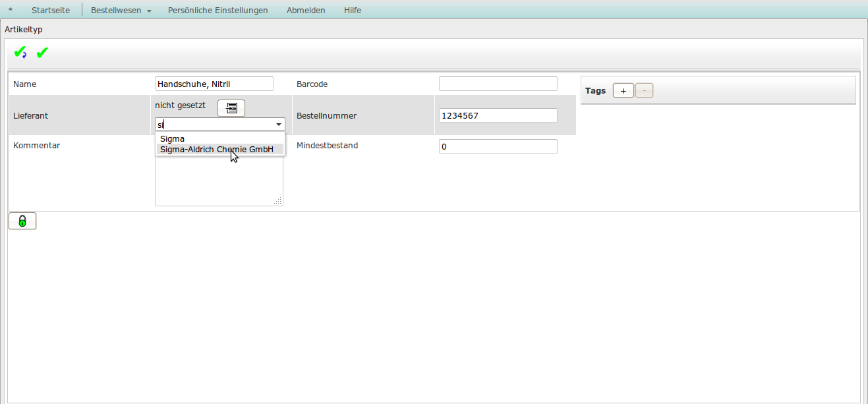Click the green padlock icon button
The image size is (868, 404).
22,221
